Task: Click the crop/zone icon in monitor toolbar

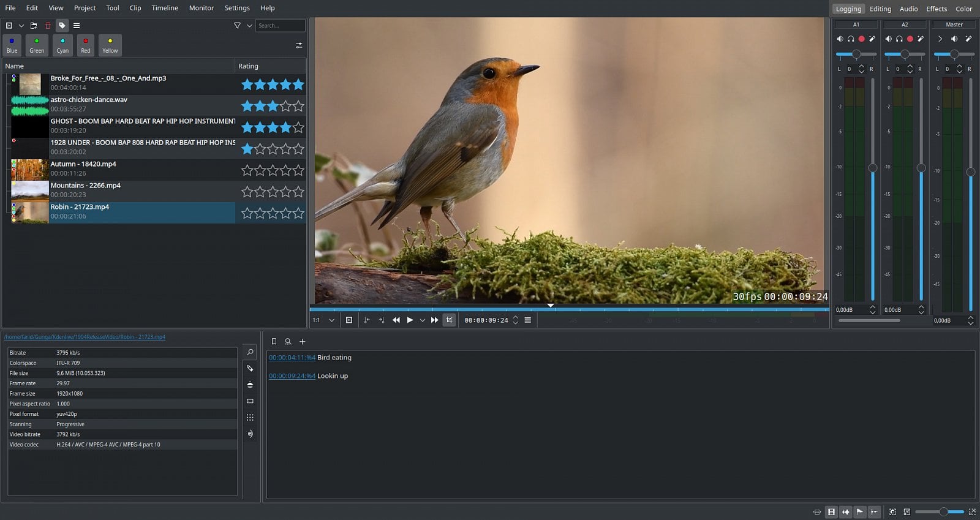Action: [x=449, y=320]
